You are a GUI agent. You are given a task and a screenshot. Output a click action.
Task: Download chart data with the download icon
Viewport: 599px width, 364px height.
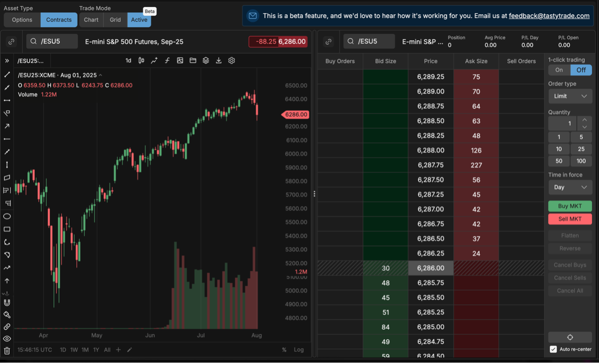[x=218, y=60]
